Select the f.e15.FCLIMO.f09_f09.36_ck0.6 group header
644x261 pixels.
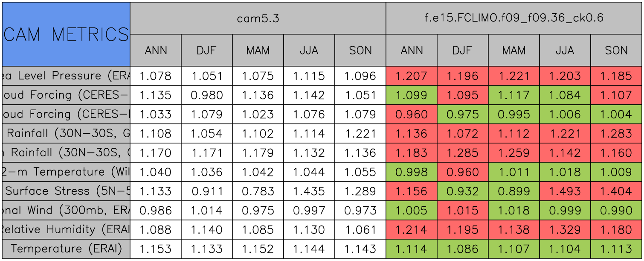(514, 18)
